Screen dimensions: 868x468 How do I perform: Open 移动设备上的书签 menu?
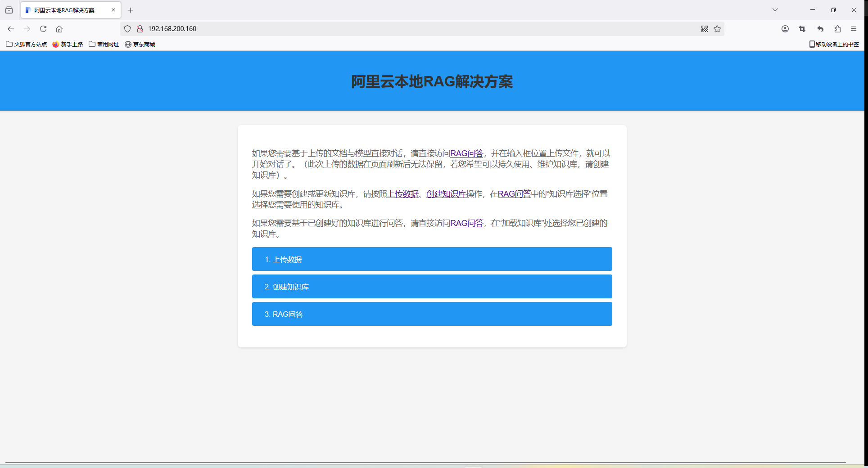click(x=834, y=44)
